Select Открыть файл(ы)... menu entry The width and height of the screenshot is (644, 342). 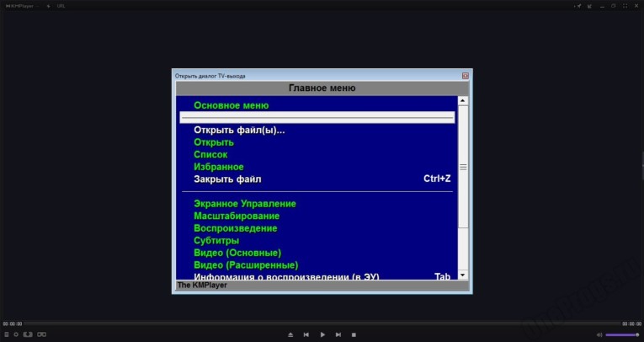pyautogui.click(x=239, y=131)
